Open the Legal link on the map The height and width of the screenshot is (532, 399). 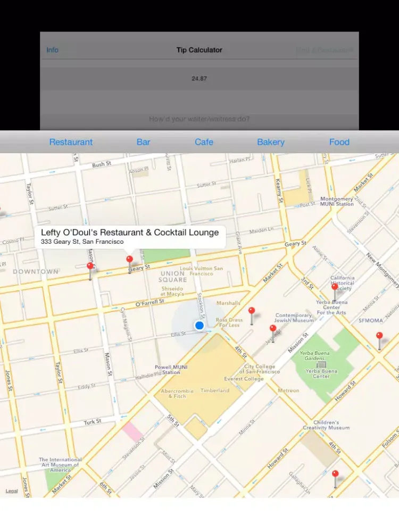coord(12,491)
